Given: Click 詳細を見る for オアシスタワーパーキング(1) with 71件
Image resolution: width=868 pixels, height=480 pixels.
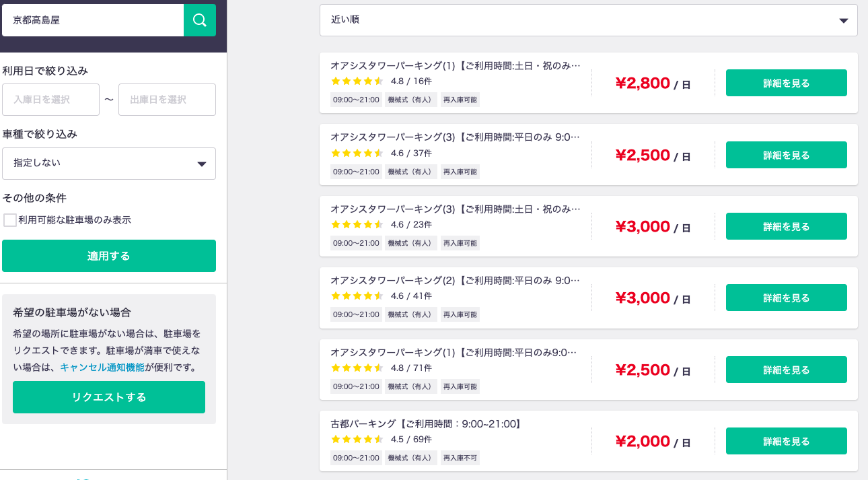Looking at the screenshot, I should coord(786,370).
